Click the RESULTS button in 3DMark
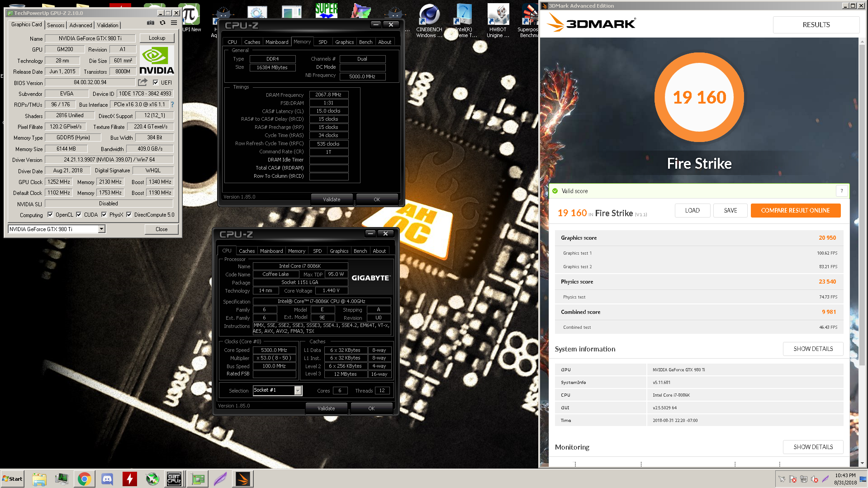The image size is (868, 488). pos(816,25)
